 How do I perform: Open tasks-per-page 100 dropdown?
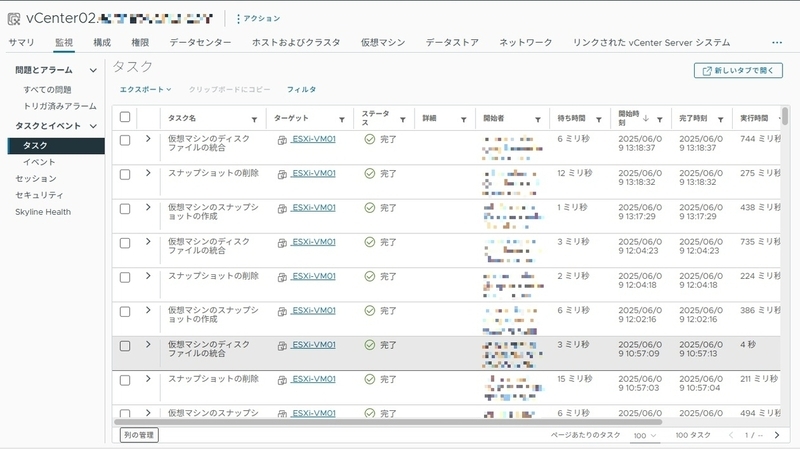tap(644, 436)
